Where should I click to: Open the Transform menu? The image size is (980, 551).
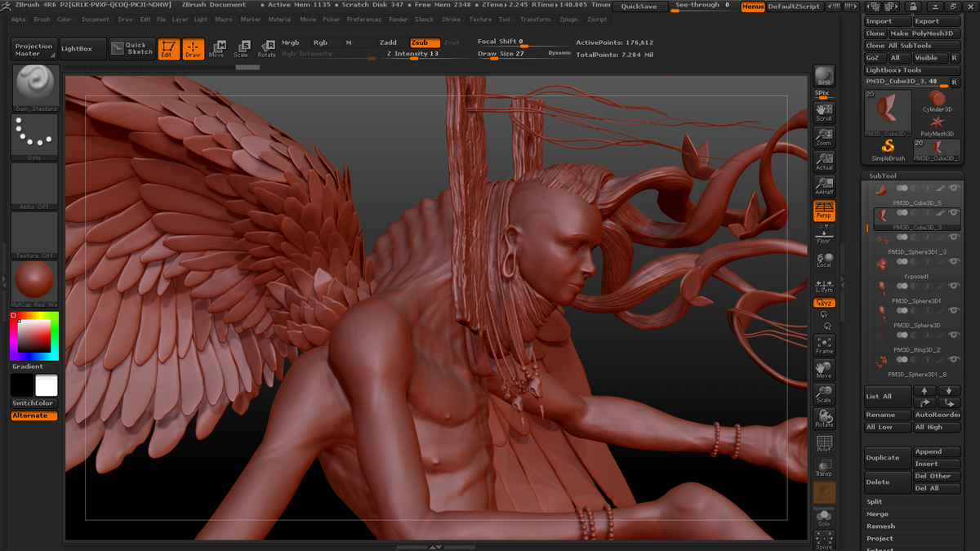point(535,19)
